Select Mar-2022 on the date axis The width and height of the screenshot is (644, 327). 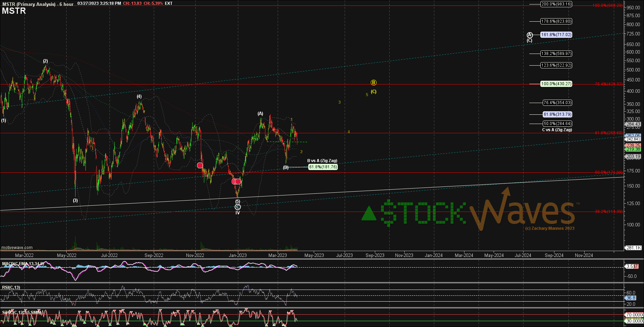(x=24, y=255)
